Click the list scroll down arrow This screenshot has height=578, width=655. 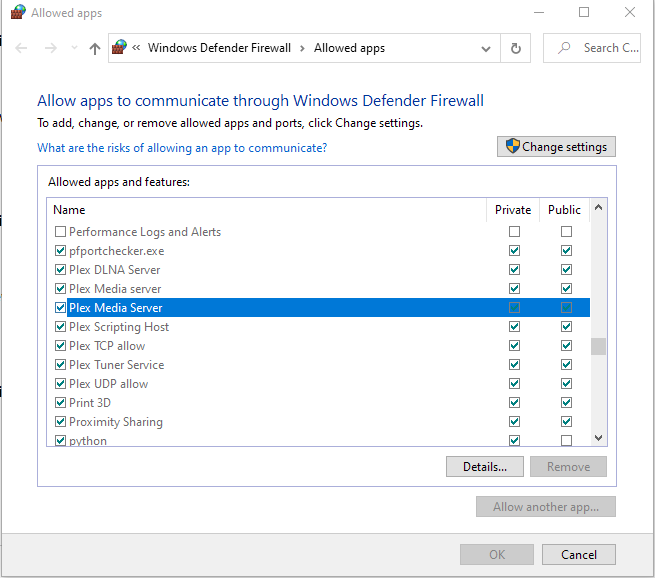pos(598,438)
